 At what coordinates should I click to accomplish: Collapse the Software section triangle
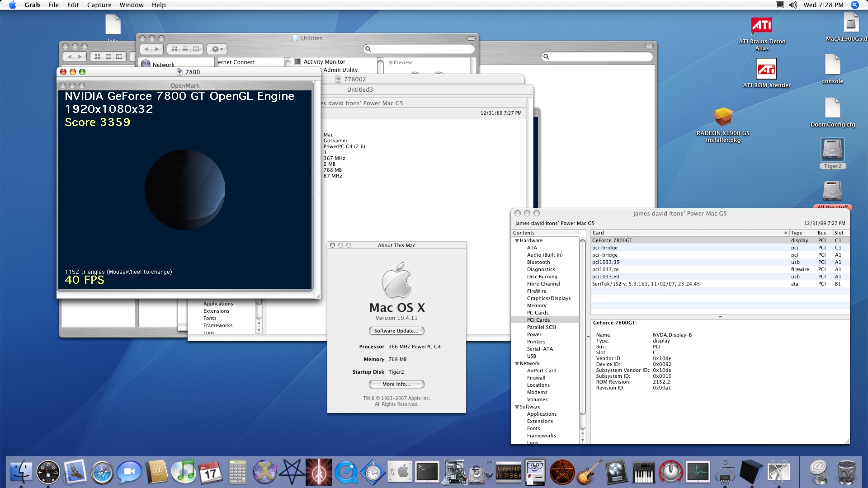517,407
